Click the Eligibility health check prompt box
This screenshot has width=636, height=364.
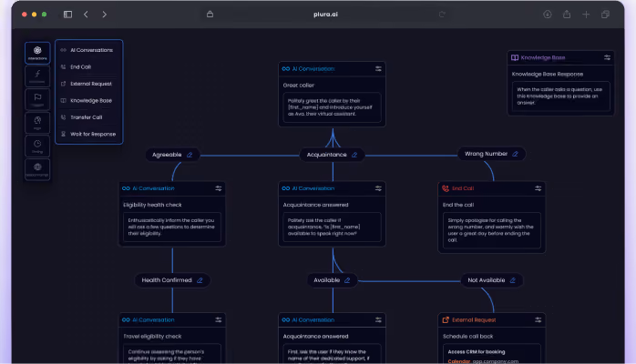pos(172,227)
